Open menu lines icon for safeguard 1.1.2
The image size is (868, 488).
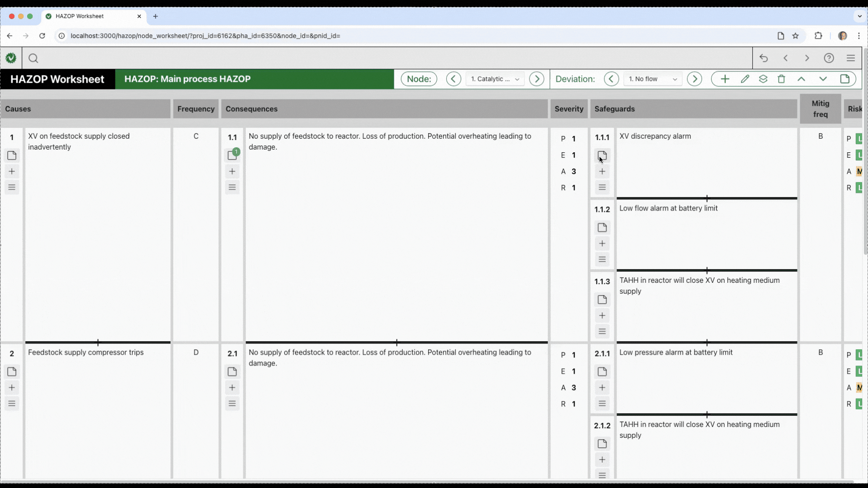pos(602,259)
